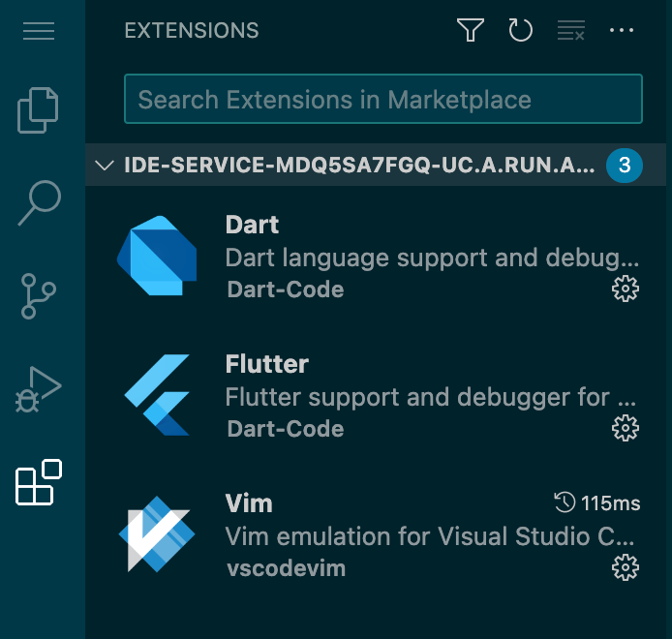Click Vim's 115ms activation time indicator
Viewport: 672px width, 639px height.
[597, 502]
